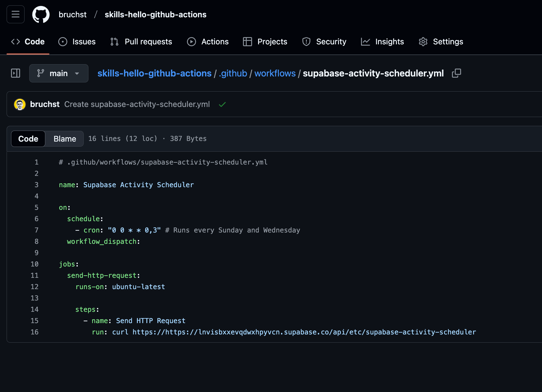Screen dimensions: 542x392
Task: Click the steps key on line 14
Action: 85,310
